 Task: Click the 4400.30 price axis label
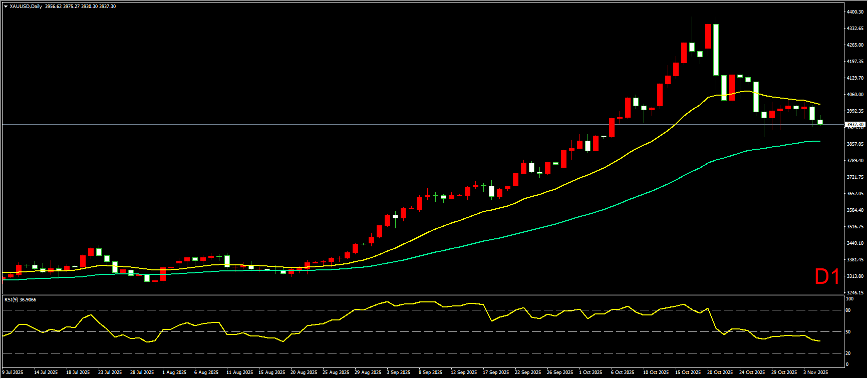tap(855, 12)
